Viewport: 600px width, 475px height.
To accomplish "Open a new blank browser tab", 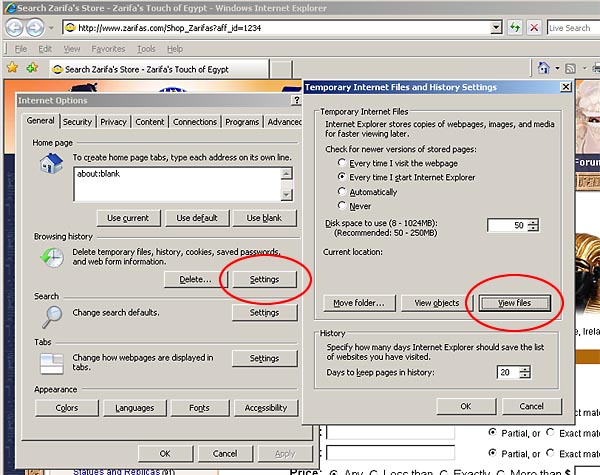I will (x=281, y=69).
